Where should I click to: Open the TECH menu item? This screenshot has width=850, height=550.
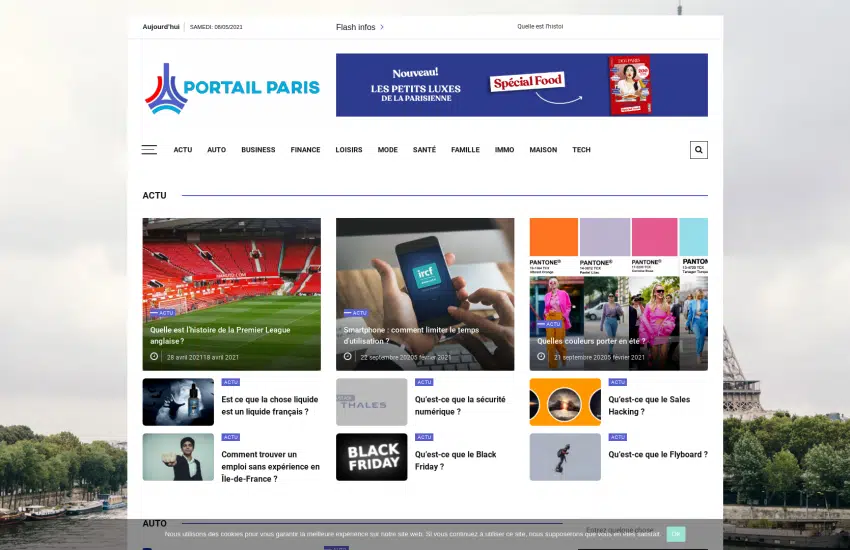coord(581,150)
